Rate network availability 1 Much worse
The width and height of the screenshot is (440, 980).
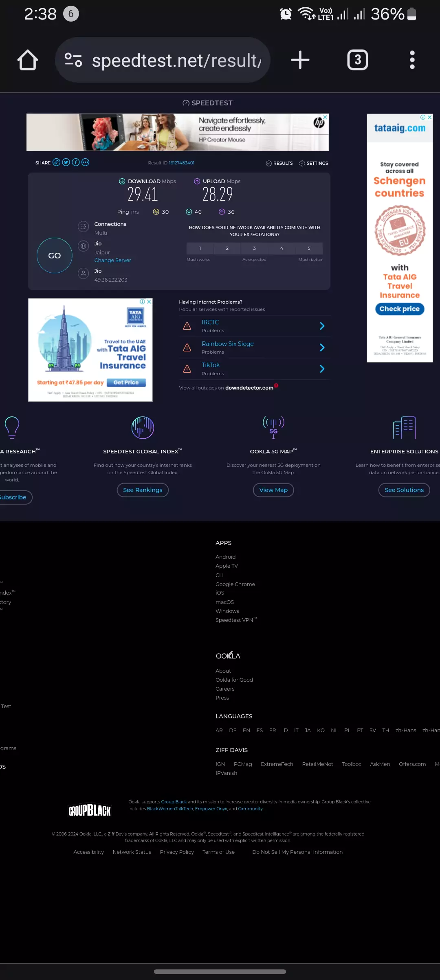coord(200,248)
